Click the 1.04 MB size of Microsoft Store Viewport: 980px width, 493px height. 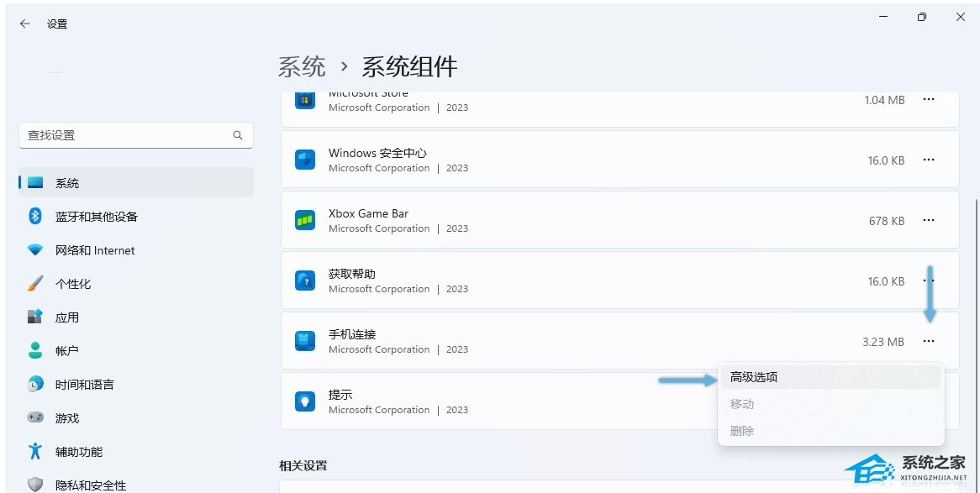coord(884,100)
